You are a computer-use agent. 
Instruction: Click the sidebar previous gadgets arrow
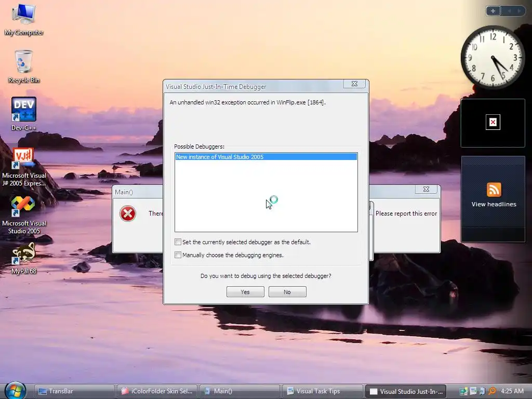click(509, 11)
